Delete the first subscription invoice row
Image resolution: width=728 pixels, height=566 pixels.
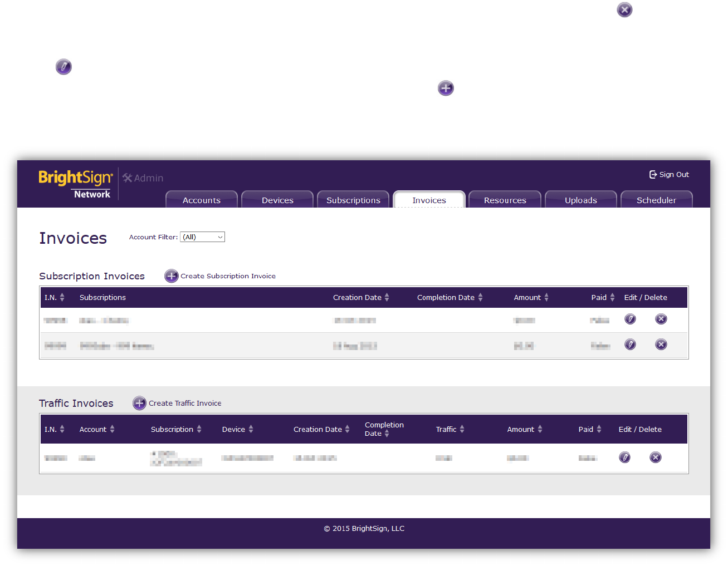661,319
